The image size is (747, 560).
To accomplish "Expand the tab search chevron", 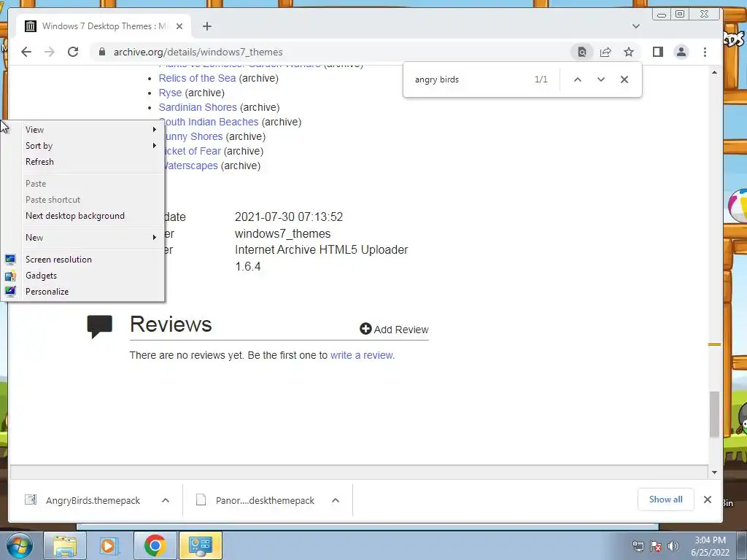I will pos(636,26).
